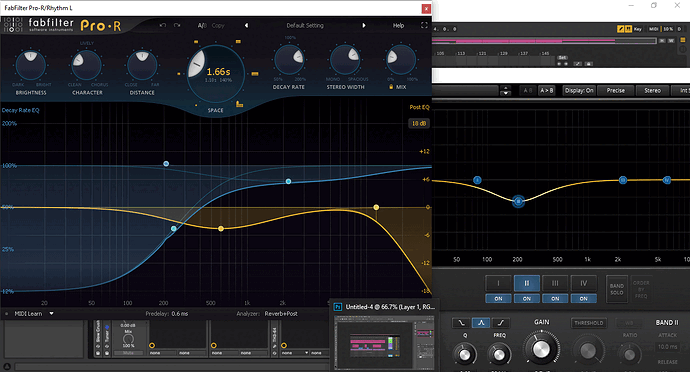Click the Photoshop Untitled-4 taskbar preview thumbnail
This screenshot has height=372, width=690.
pos(384,344)
